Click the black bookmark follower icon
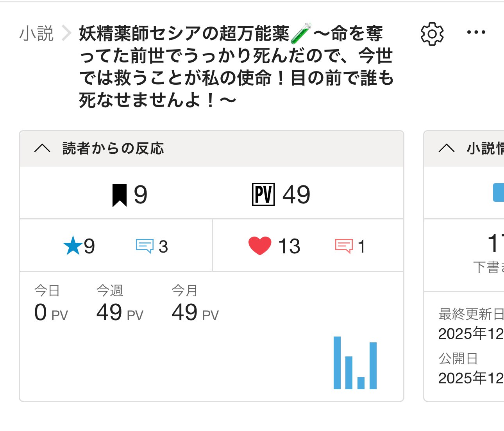Screen dimensions: 504x431 tap(120, 195)
